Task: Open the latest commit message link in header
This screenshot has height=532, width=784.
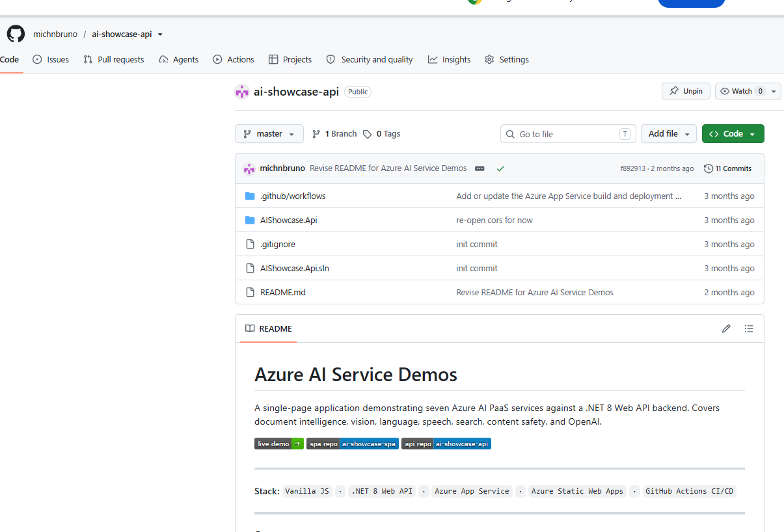Action: [x=388, y=168]
